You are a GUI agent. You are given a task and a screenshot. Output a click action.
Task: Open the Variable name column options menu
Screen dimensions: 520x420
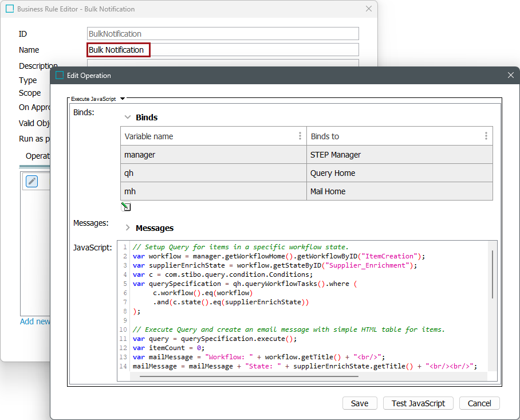[x=300, y=136]
